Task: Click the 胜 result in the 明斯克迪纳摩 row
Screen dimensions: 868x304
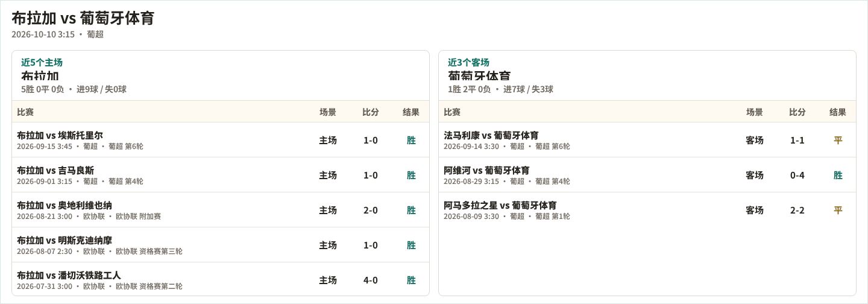Action: point(411,245)
